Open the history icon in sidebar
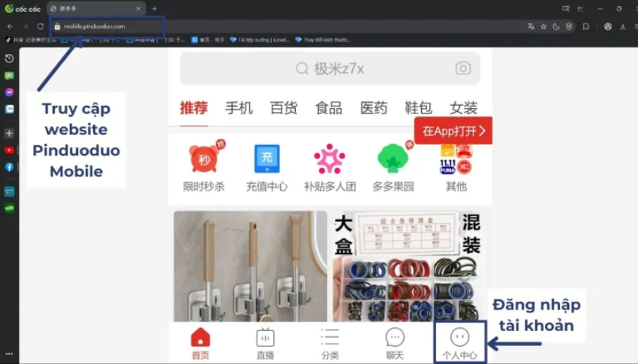 [9, 59]
